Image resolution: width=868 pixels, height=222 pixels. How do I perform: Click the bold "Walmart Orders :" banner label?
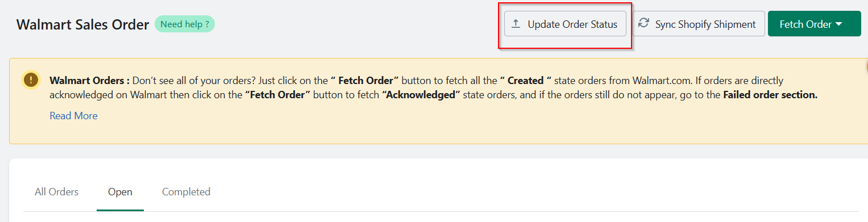90,81
